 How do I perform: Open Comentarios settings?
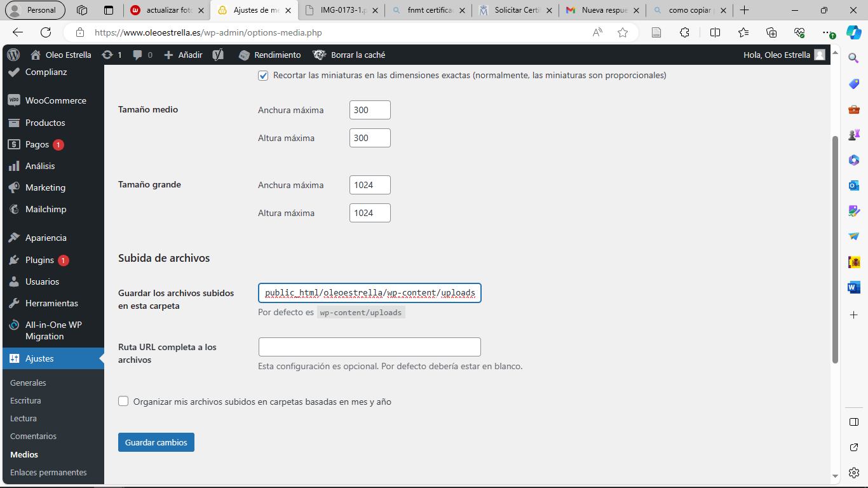(33, 436)
